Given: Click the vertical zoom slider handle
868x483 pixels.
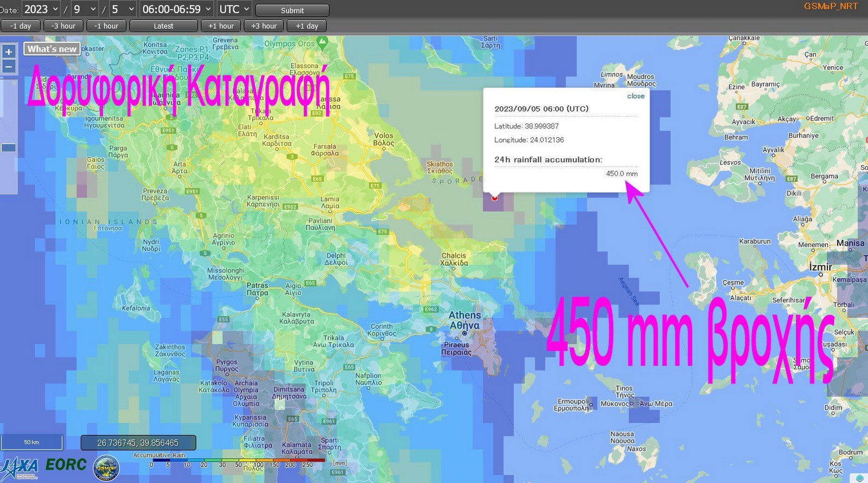Looking at the screenshot, I should click(x=9, y=147).
